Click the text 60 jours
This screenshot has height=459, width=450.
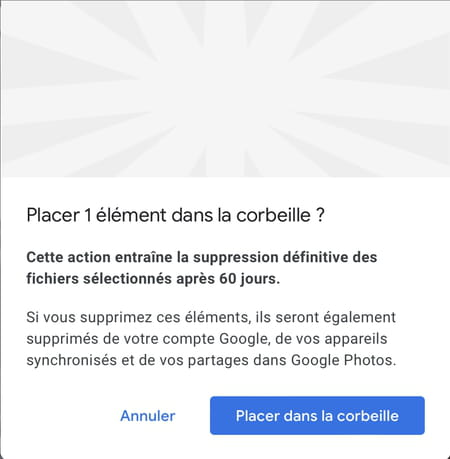249,279
